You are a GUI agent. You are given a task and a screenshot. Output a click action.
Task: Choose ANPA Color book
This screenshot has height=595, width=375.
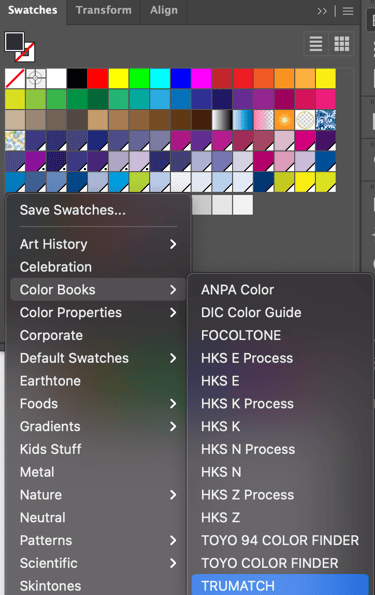(x=280, y=290)
